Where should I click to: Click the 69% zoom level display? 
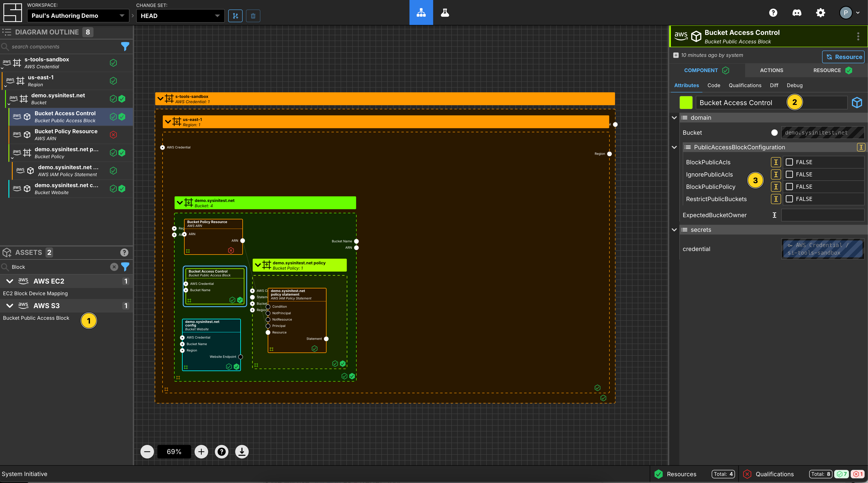pyautogui.click(x=174, y=452)
